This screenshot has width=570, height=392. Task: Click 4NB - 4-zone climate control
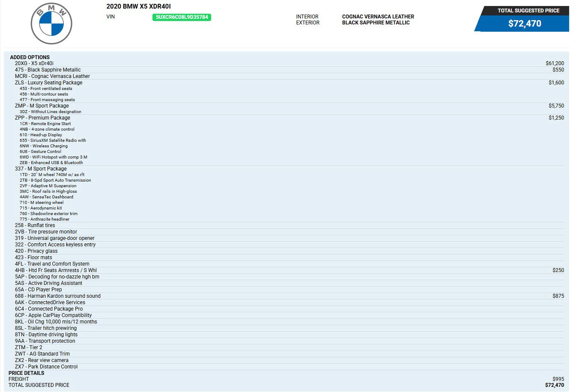point(47,129)
